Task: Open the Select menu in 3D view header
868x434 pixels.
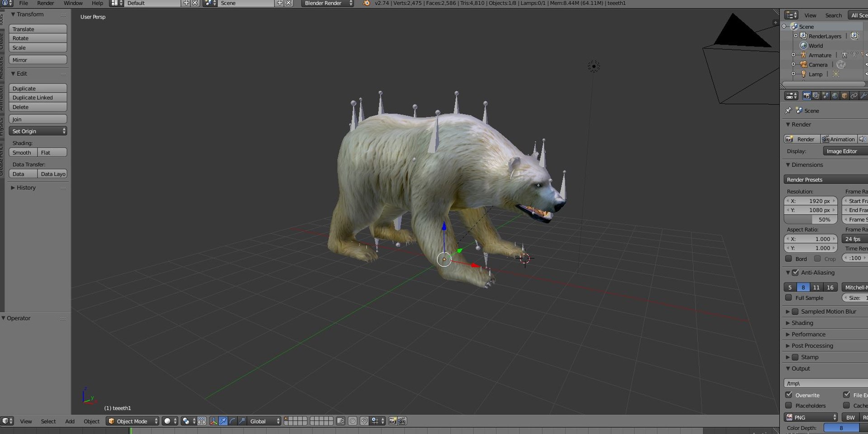Action: 48,421
